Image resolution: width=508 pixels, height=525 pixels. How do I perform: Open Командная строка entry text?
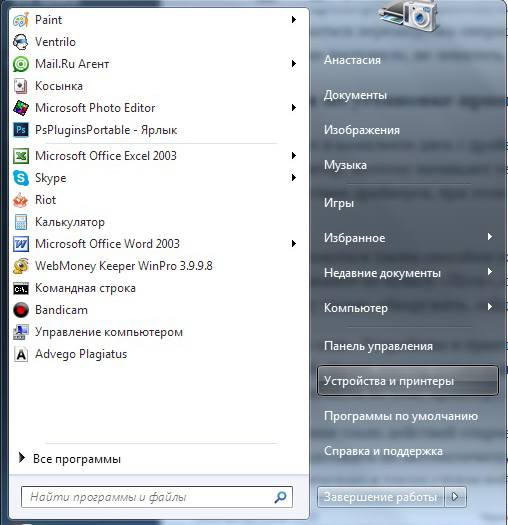click(85, 288)
